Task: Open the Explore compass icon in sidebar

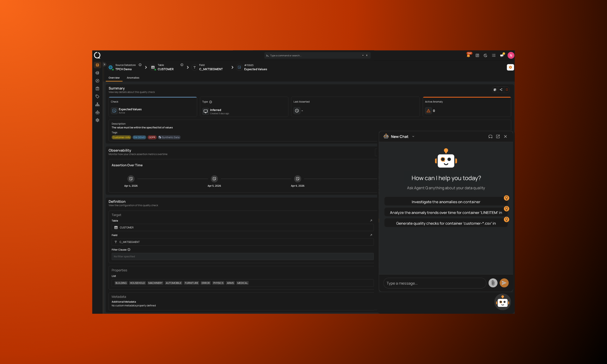Action: click(x=97, y=81)
